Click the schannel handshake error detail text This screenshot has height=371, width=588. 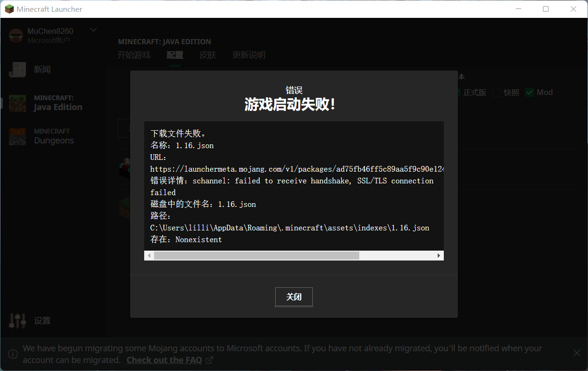tap(292, 186)
